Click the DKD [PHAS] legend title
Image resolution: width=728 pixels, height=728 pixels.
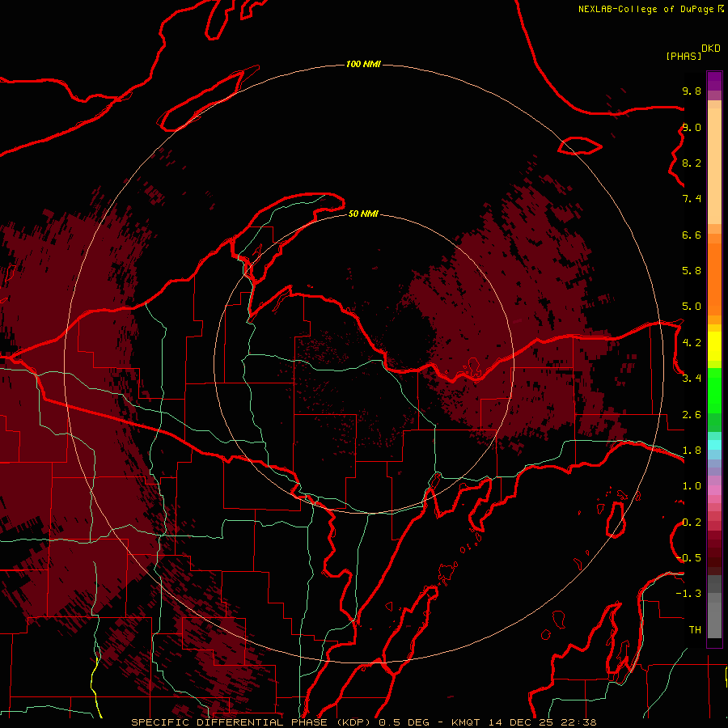click(692, 52)
